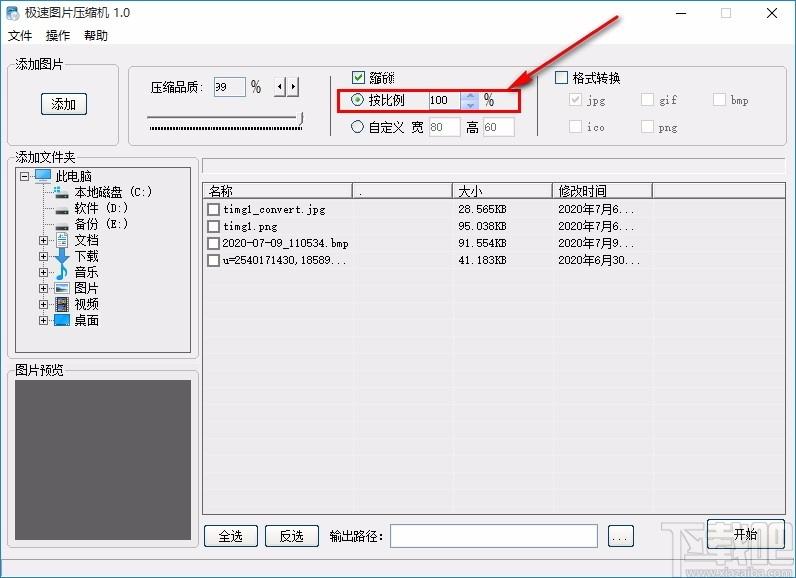Screen dimensions: 796x578
Task: Click the 开始 start button
Action: 746,534
